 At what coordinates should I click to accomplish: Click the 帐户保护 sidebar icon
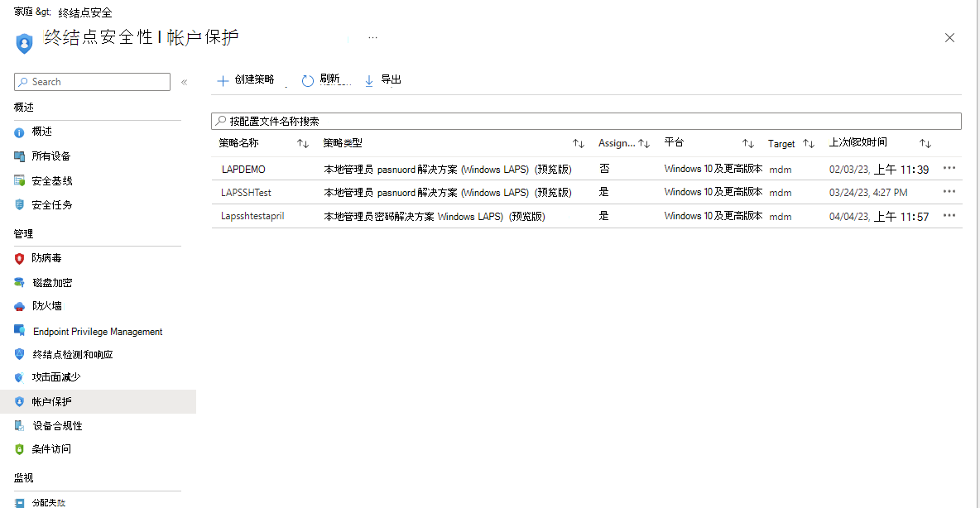coord(19,402)
